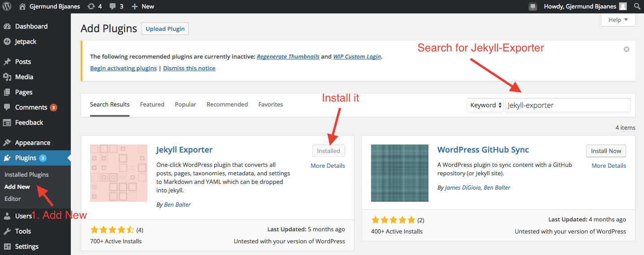Image resolution: width=644 pixels, height=255 pixels.
Task: Open the WordPress logo menu
Action: 6,6
